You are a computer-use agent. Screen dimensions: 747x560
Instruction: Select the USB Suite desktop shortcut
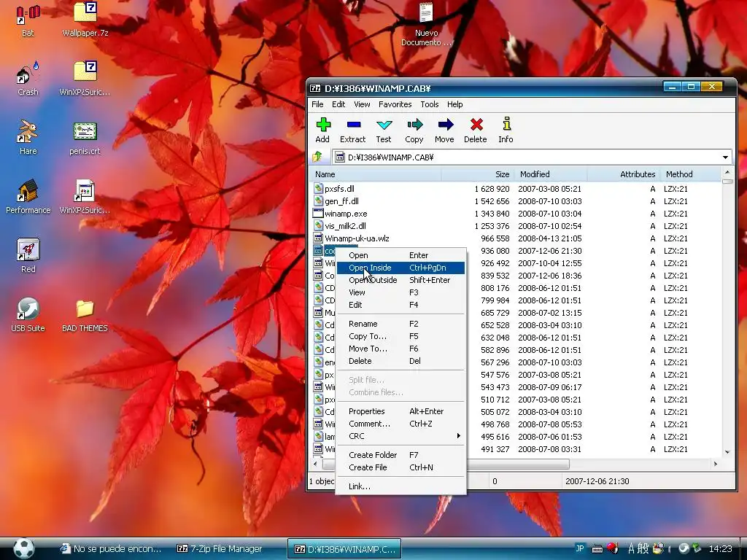pos(28,315)
